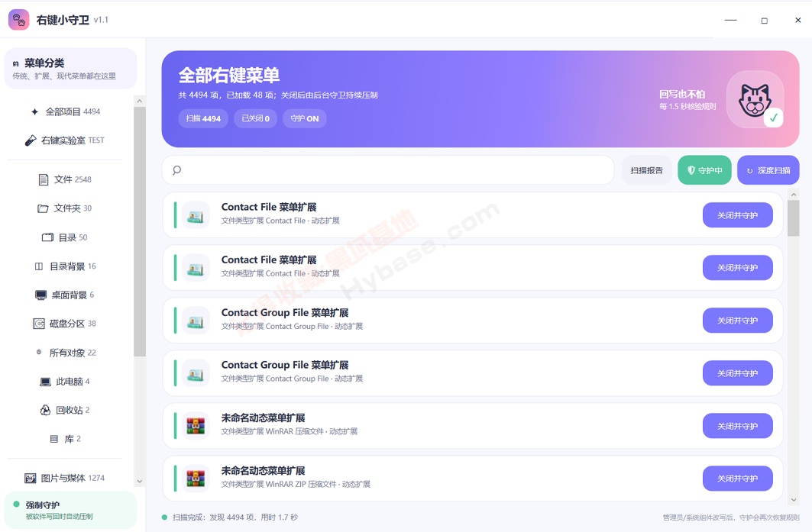Click the folder icon next to 文件夹
Image resolution: width=812 pixels, height=532 pixels.
(x=43, y=208)
